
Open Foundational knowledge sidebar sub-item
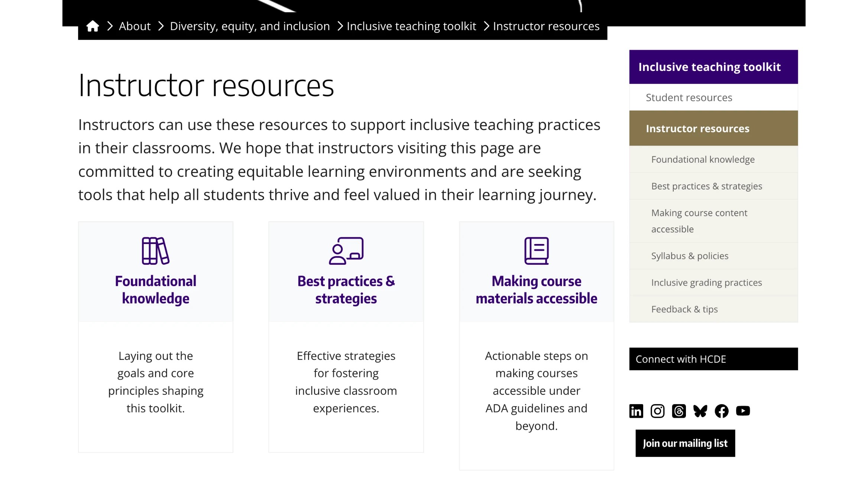click(713, 159)
